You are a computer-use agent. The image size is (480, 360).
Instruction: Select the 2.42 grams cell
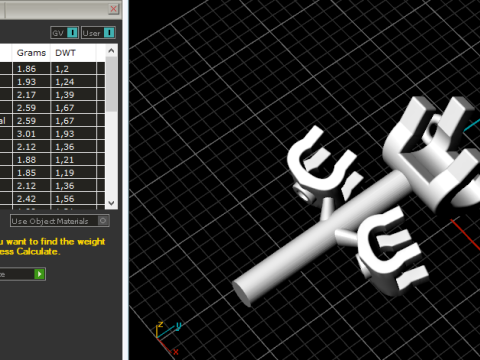31,199
